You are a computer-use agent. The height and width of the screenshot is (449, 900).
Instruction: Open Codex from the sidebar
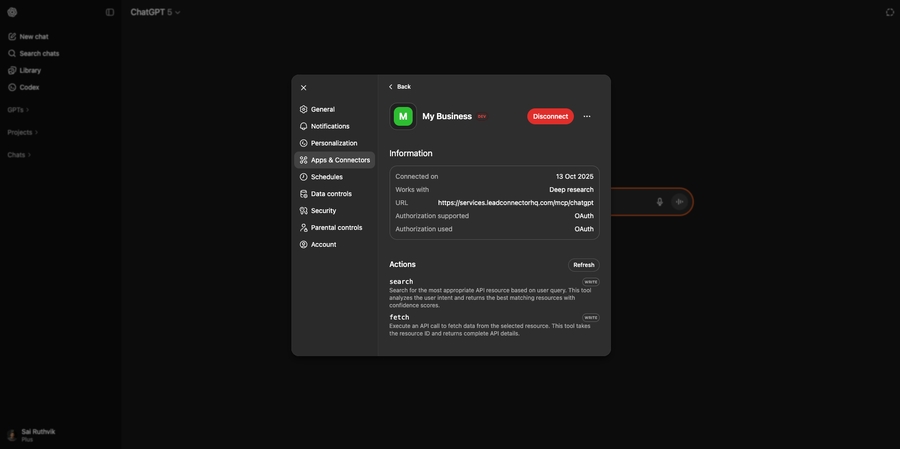tap(29, 87)
